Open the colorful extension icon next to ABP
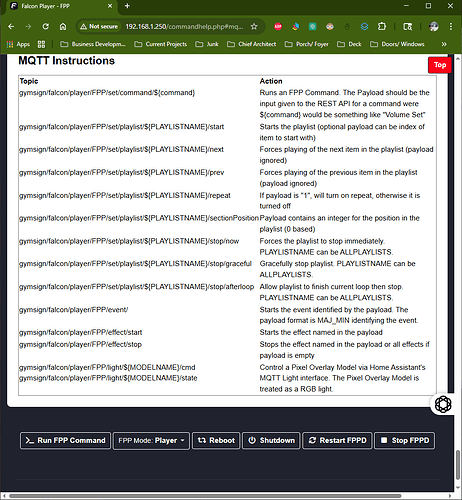 pos(295,27)
